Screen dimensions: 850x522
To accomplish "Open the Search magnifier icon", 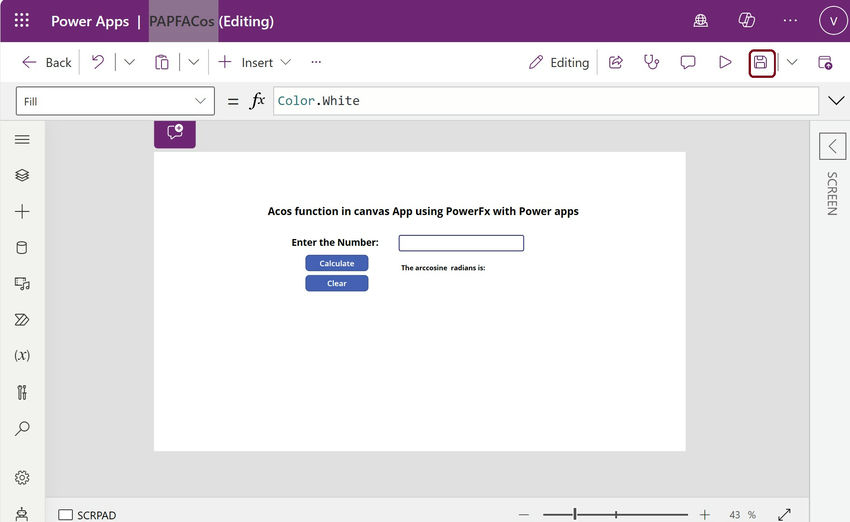I will tap(22, 428).
